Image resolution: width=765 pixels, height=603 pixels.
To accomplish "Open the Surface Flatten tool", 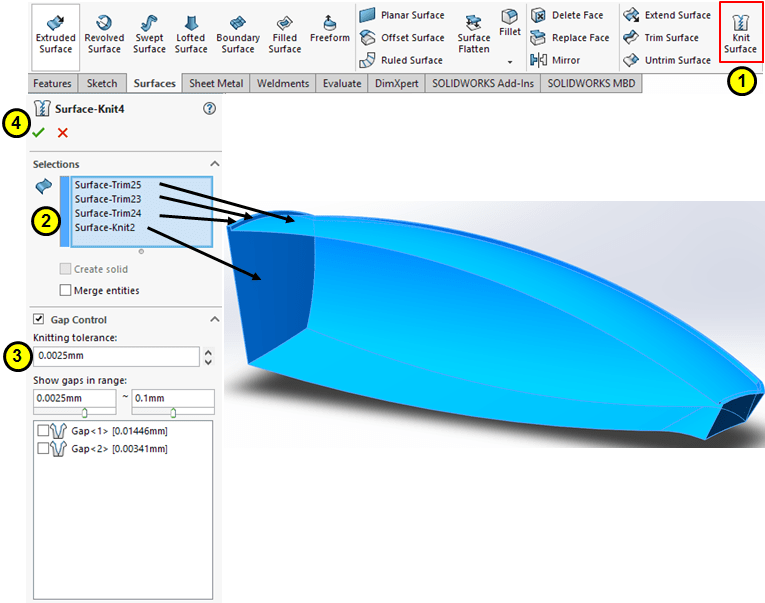I will coord(474,33).
